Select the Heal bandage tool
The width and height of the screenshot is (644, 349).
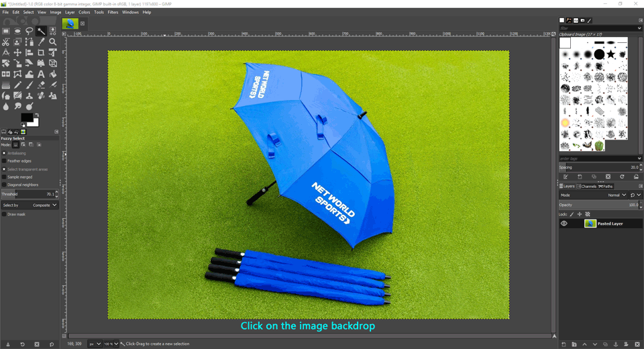tap(41, 96)
